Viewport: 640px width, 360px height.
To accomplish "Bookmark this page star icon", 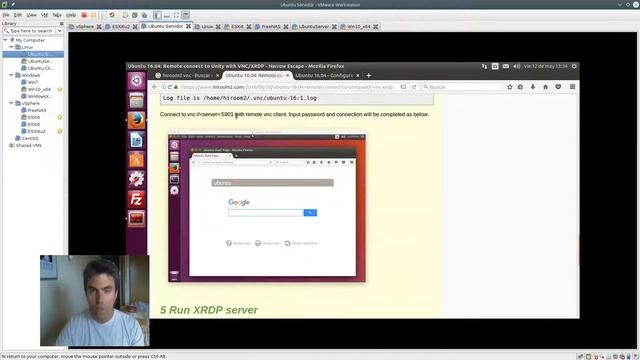I will pyautogui.click(x=510, y=87).
